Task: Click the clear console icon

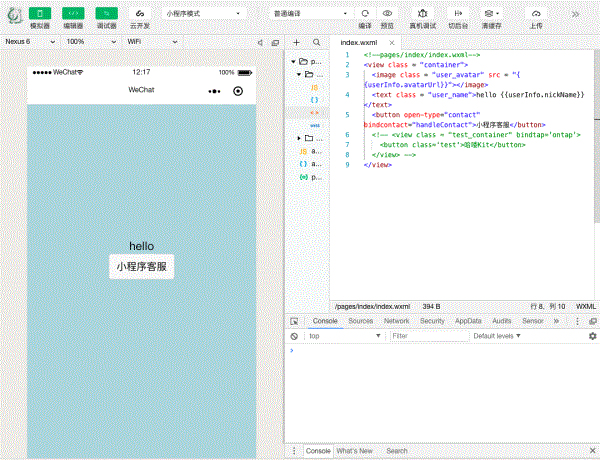Action: [293, 336]
